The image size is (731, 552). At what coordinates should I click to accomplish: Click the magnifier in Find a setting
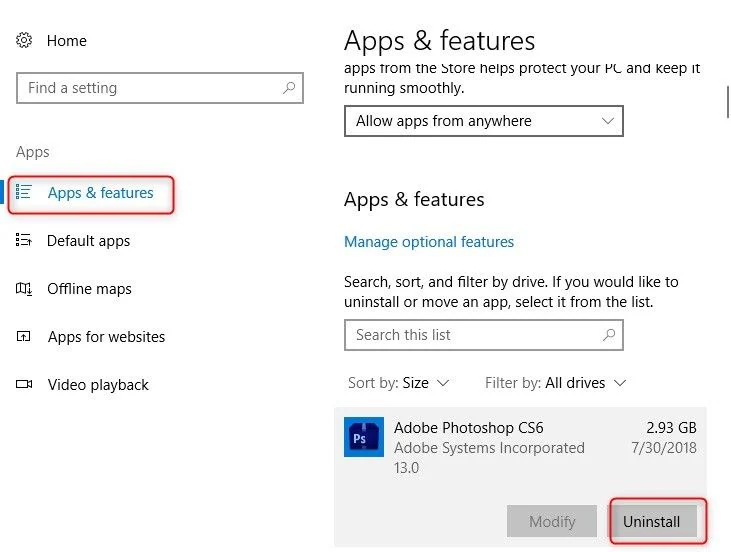click(x=289, y=88)
